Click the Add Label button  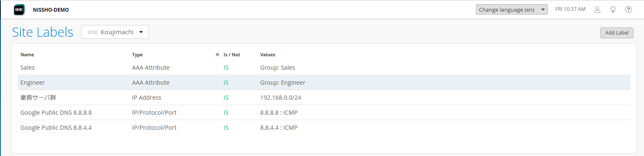point(617,33)
